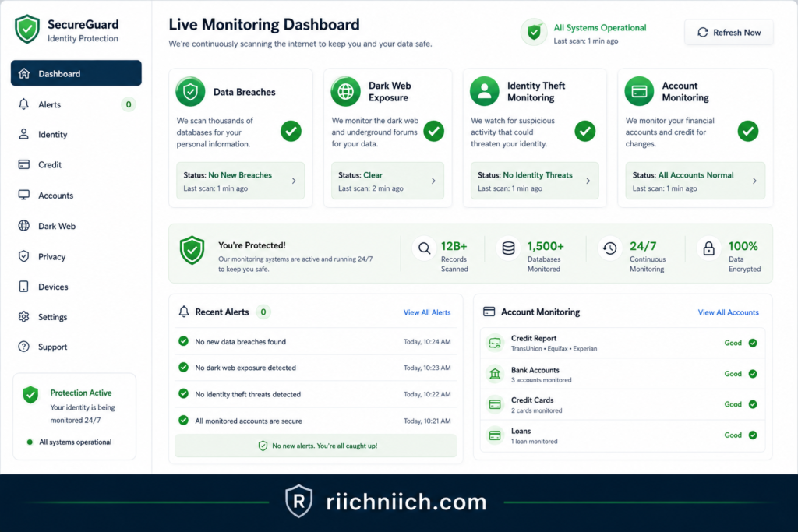Click the 1,500+ Databases Monitored value

point(546,246)
